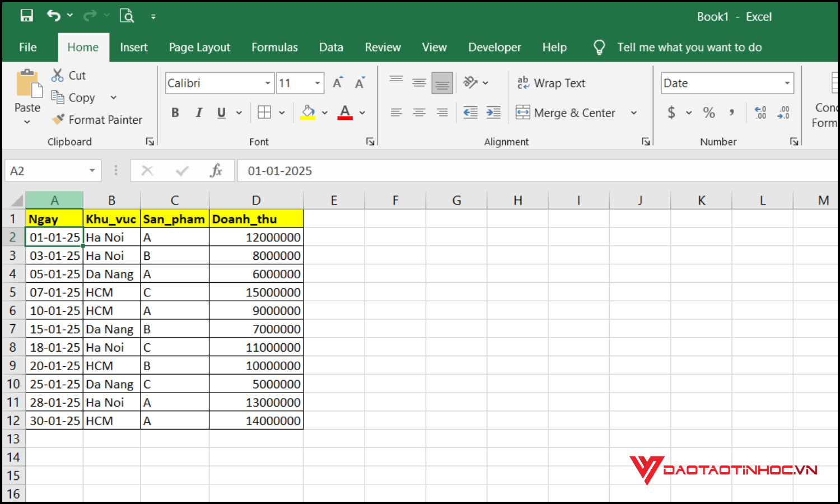Apply Percent number format

point(708,112)
